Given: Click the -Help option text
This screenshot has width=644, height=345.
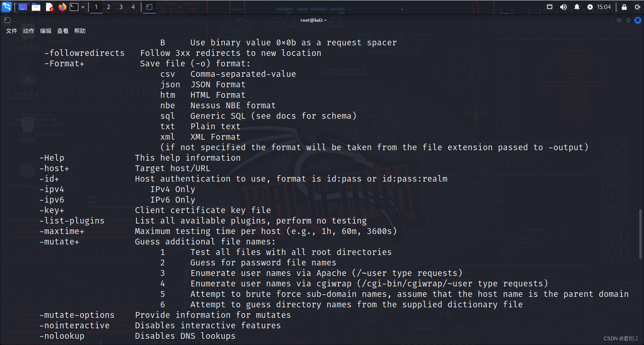Looking at the screenshot, I should 52,158.
